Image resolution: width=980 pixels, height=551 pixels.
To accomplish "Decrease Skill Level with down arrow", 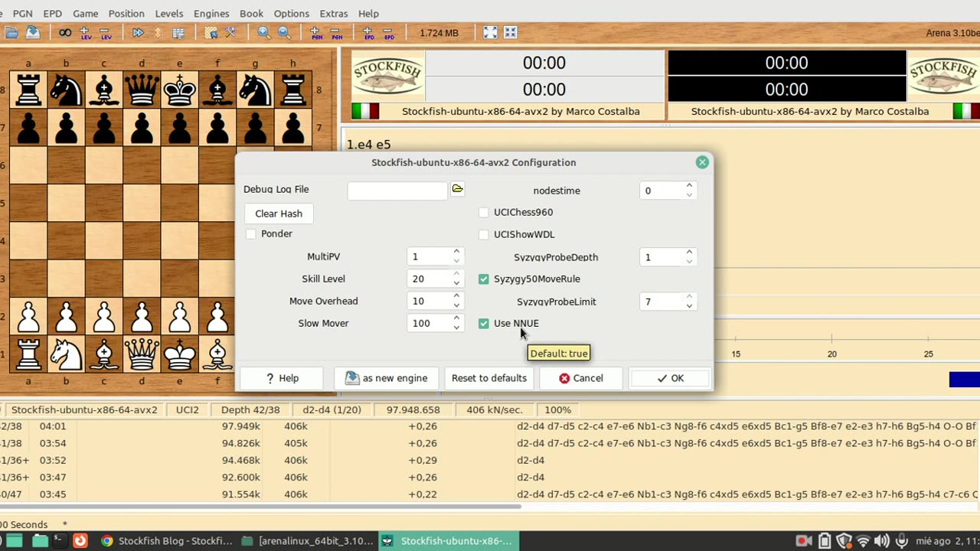I will click(456, 284).
